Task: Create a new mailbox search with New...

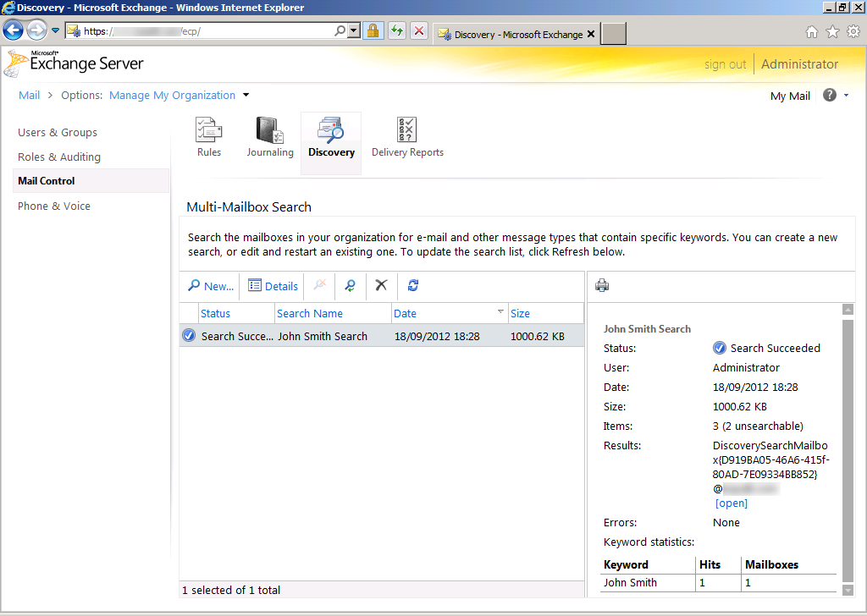Action: tap(211, 286)
